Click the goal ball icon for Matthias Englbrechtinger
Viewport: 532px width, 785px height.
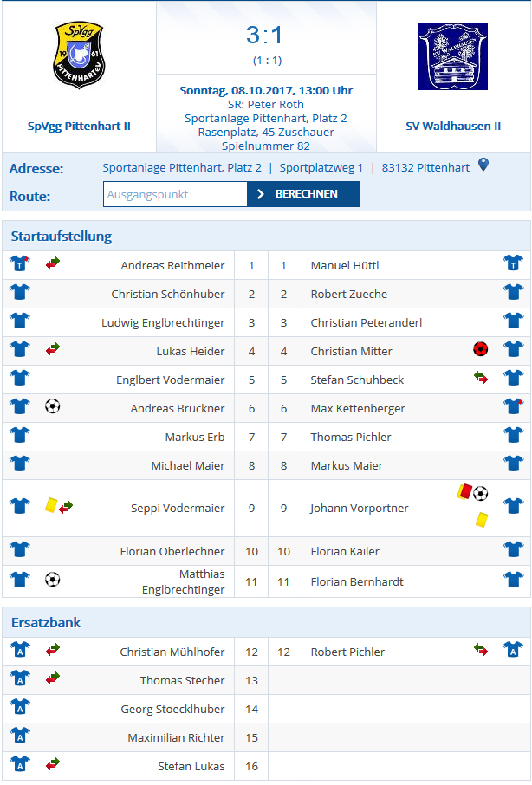point(53,580)
